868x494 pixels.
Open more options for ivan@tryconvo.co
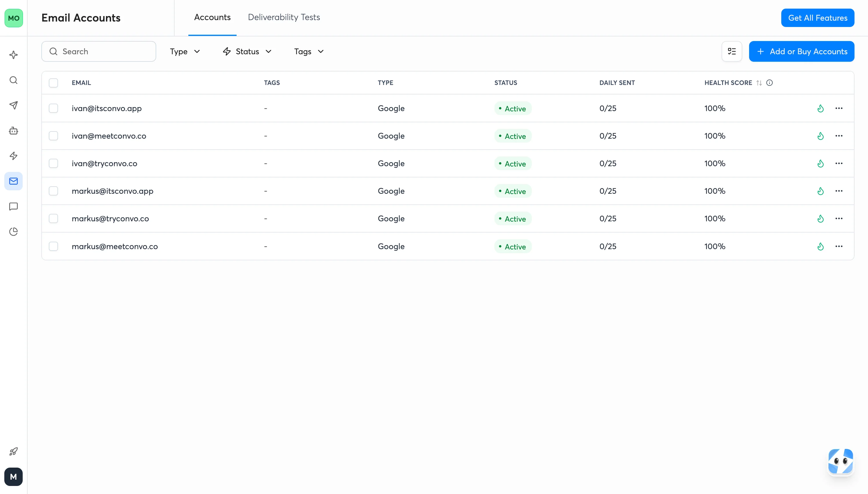click(x=839, y=163)
